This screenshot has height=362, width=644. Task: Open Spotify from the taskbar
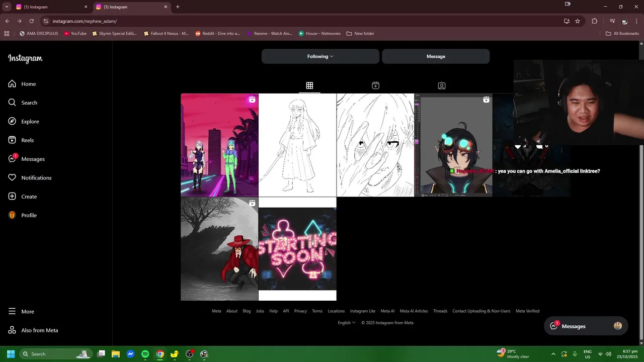pos(145,354)
